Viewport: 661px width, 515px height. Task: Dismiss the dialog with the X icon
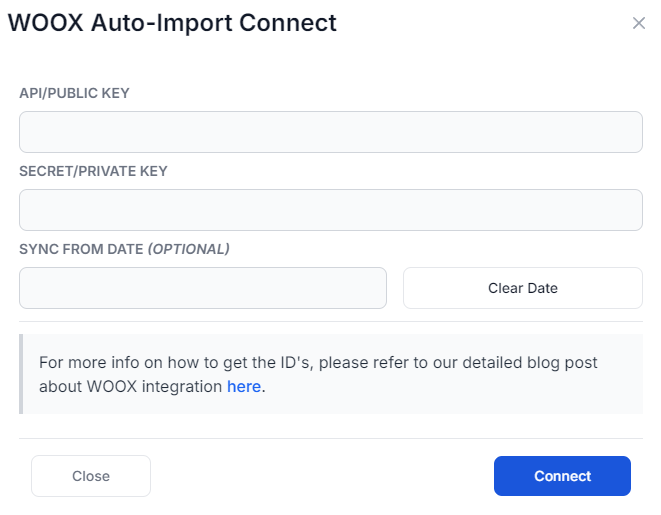coord(639,23)
